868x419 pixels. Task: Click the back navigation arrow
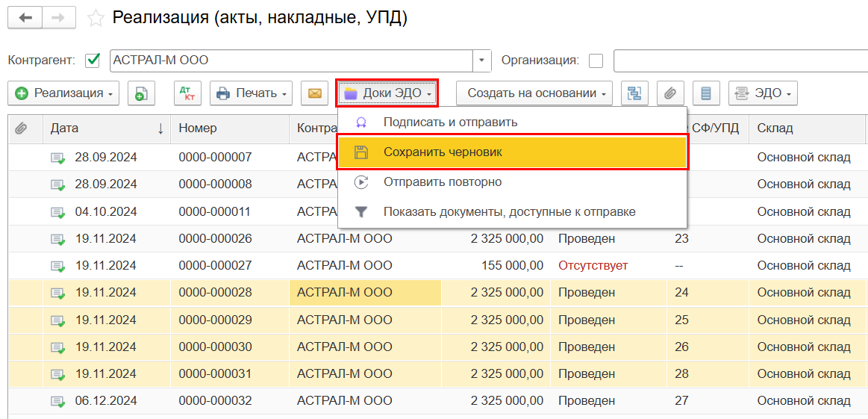pyautogui.click(x=25, y=18)
